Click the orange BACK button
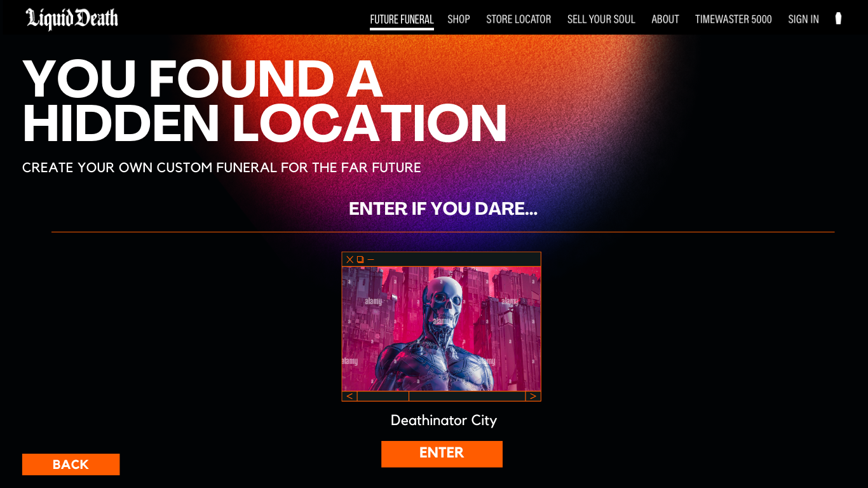This screenshot has width=868, height=488. coord(71,464)
